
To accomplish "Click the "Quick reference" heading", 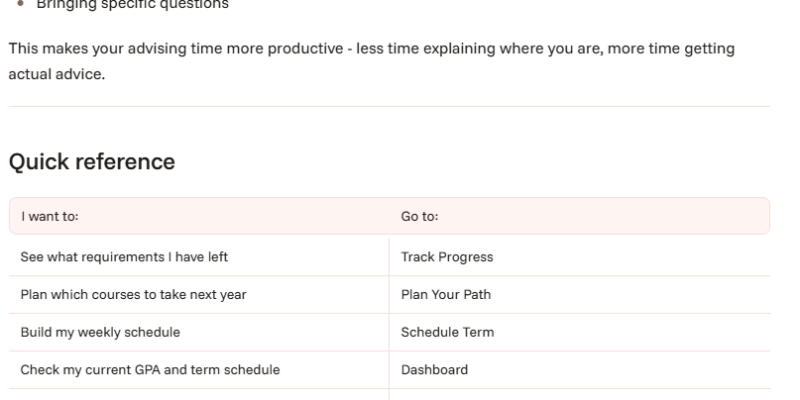I will [92, 162].
